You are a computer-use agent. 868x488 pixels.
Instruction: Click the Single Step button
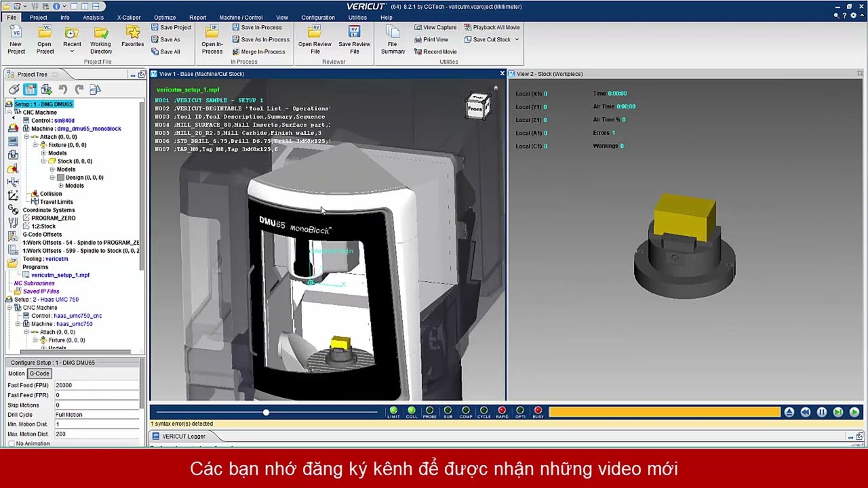tap(837, 412)
